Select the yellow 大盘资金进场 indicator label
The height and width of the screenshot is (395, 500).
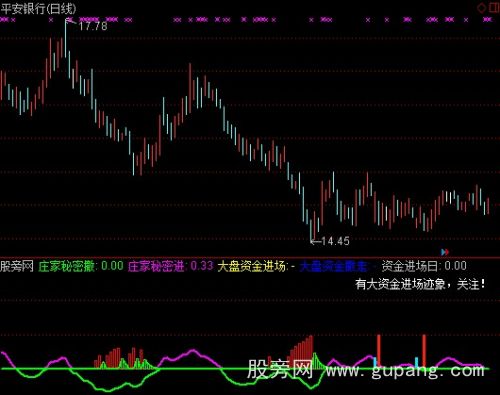tap(256, 266)
